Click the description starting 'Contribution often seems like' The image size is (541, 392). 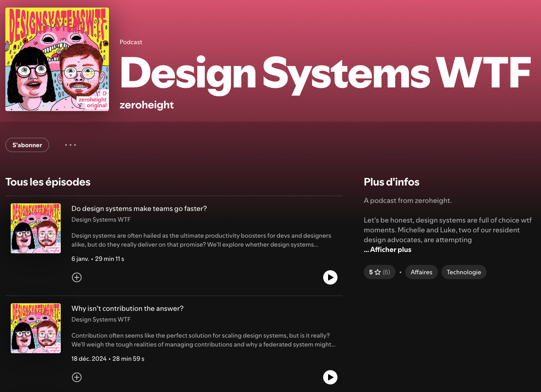(x=204, y=340)
